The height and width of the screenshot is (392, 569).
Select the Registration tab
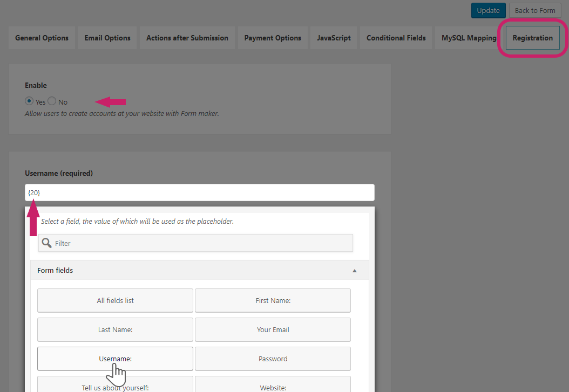click(533, 38)
